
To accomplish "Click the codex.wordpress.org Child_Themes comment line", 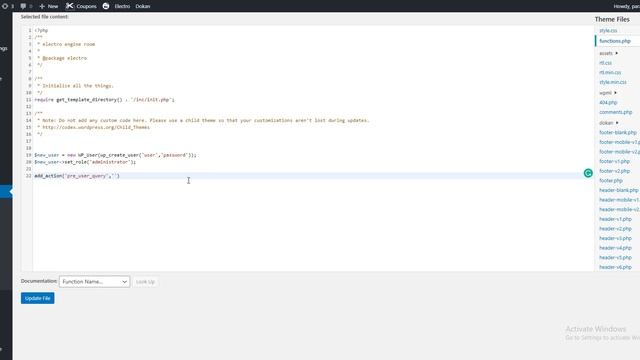I will [x=93, y=127].
